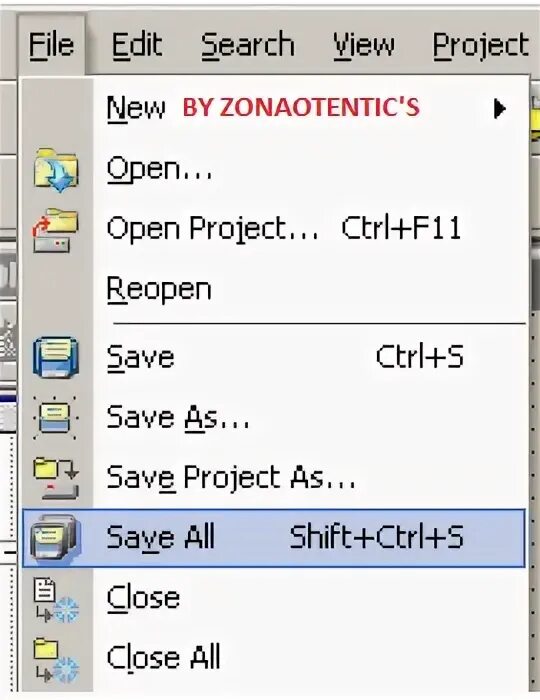Choose Save Project As... entry text
The image size is (540, 700).
tap(231, 478)
